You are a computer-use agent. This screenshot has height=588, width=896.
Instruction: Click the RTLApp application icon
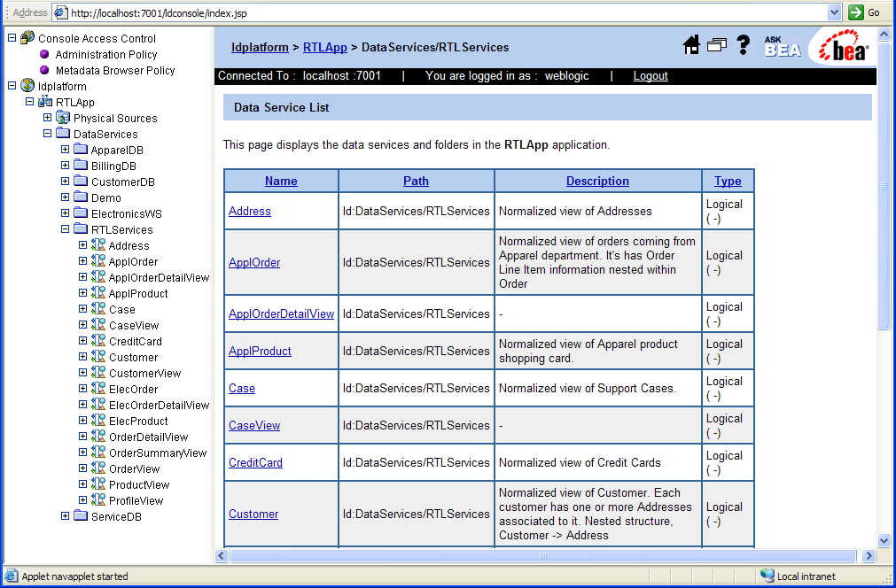coord(45,102)
